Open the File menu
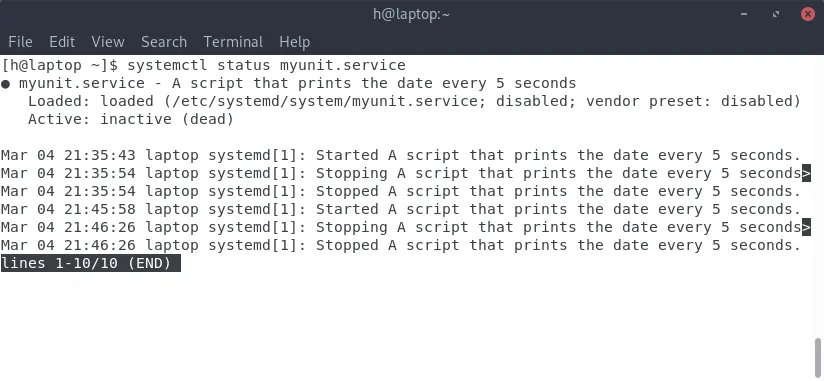This screenshot has height=381, width=824. click(x=20, y=42)
